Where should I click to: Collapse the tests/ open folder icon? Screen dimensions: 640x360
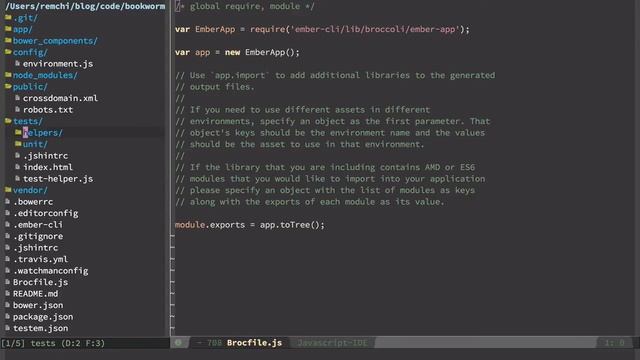(x=8, y=121)
